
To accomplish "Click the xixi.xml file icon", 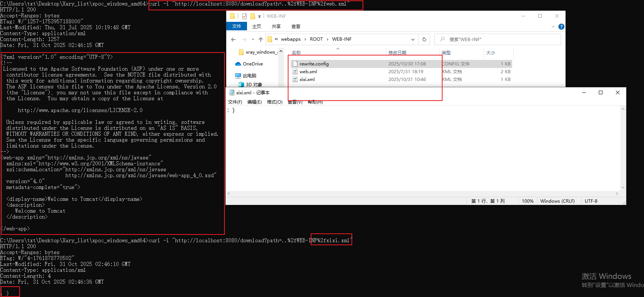I will coord(295,80).
